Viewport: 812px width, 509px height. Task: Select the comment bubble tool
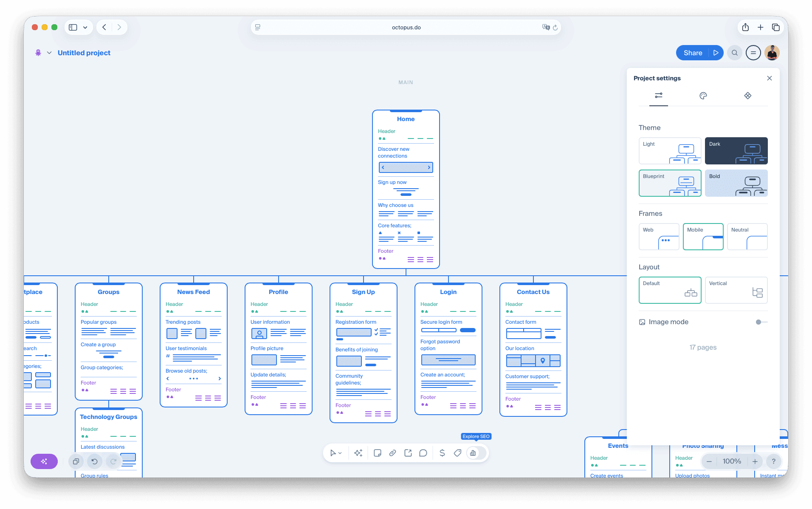coord(423,453)
